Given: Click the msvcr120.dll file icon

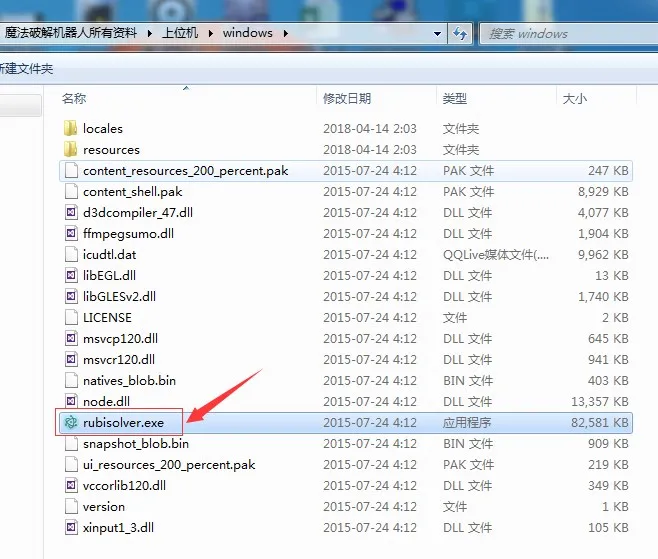Looking at the screenshot, I should pyautogui.click(x=71, y=359).
